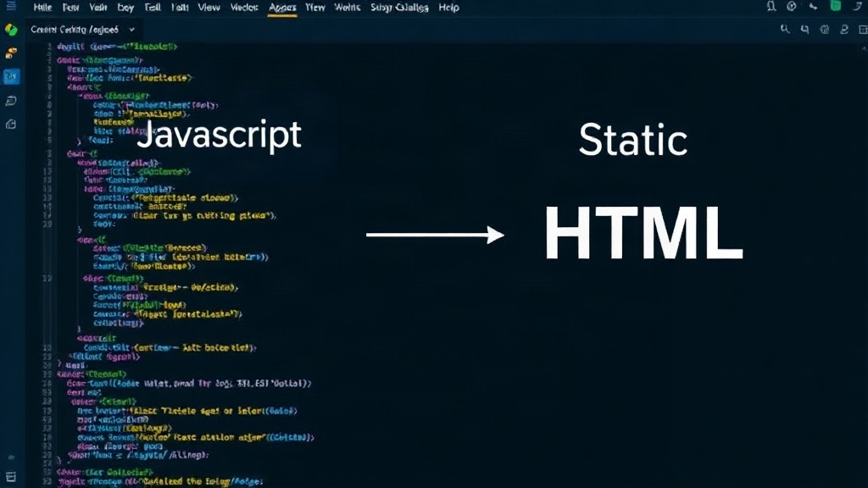The width and height of the screenshot is (868, 488).
Task: Click the small gear icon in lower sidebar
Action: pyautogui.click(x=11, y=458)
